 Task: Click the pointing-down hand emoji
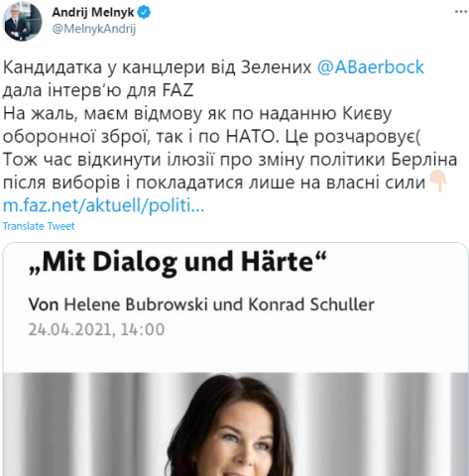point(438,181)
